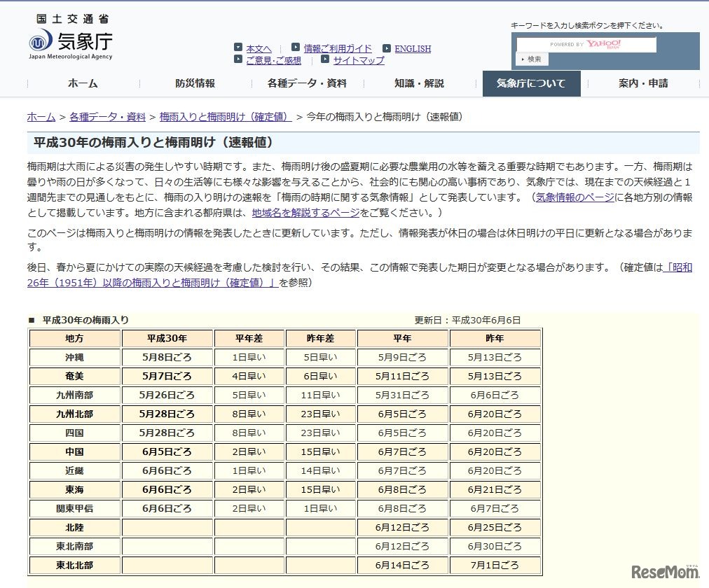Click the 6月21日ごろ cell for 東海

(x=495, y=490)
